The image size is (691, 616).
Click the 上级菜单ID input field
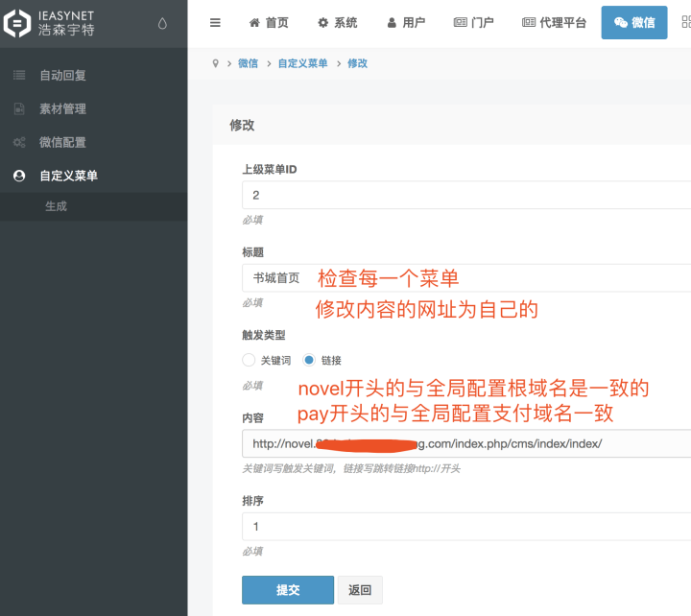pos(466,195)
